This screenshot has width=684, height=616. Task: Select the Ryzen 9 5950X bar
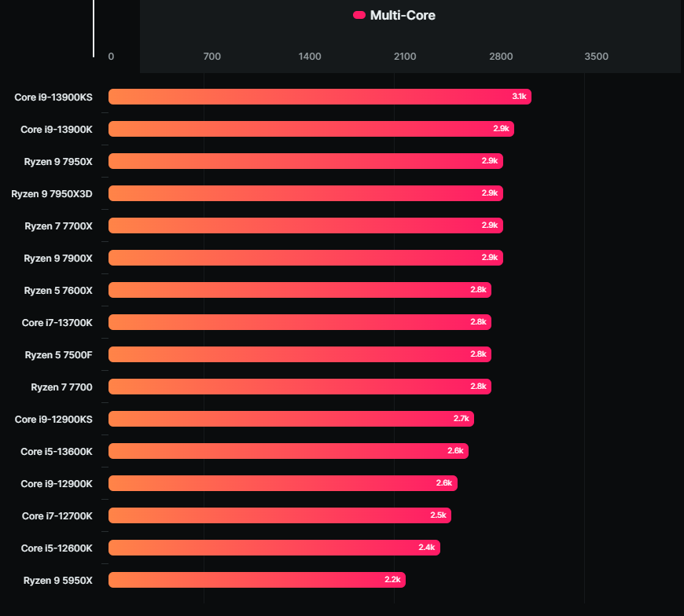coord(257,581)
